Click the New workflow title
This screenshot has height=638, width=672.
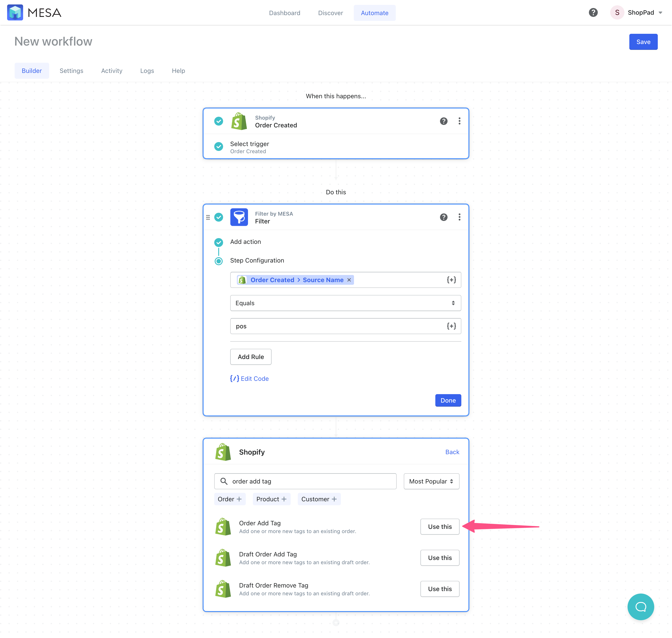[x=53, y=42]
